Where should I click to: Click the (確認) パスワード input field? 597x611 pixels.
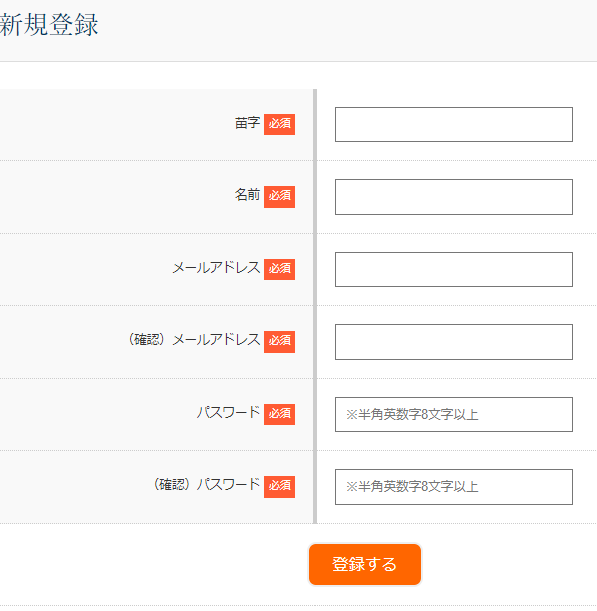point(454,487)
